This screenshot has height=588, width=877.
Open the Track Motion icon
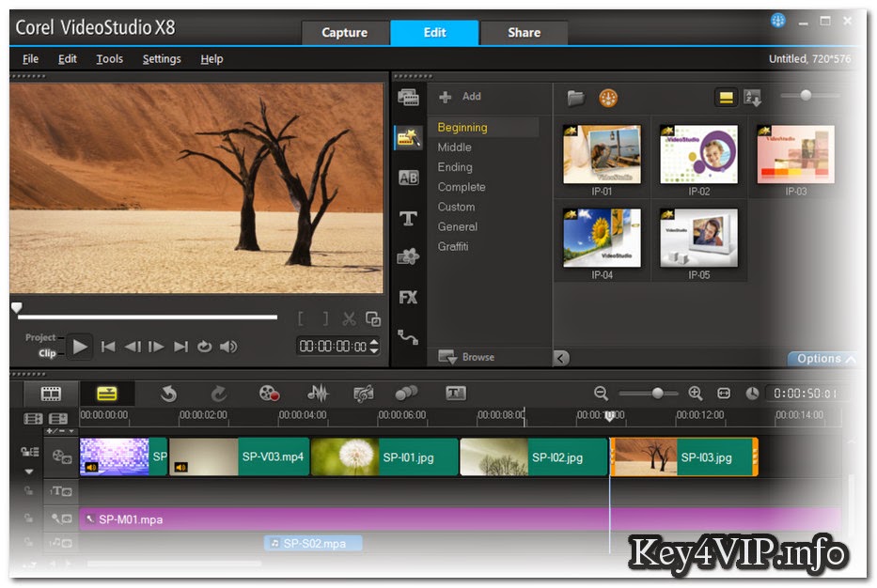(406, 394)
